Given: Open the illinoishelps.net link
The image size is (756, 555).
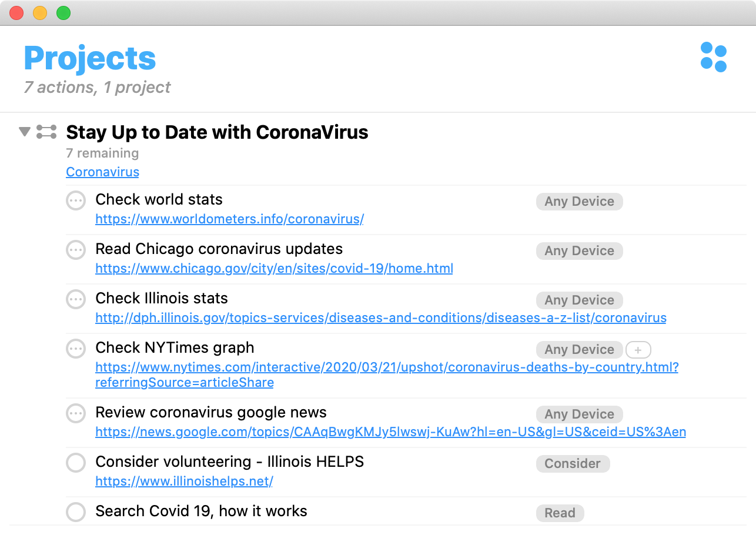Looking at the screenshot, I should pos(184,482).
